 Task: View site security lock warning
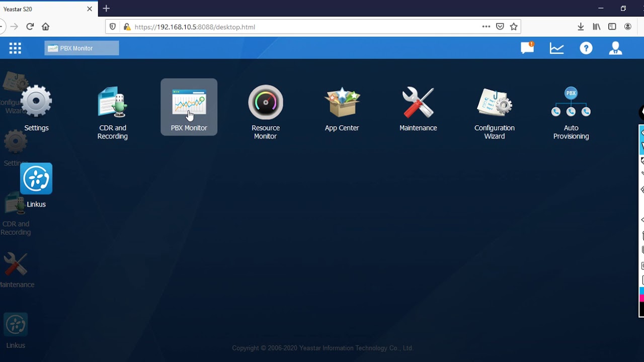tap(127, 27)
